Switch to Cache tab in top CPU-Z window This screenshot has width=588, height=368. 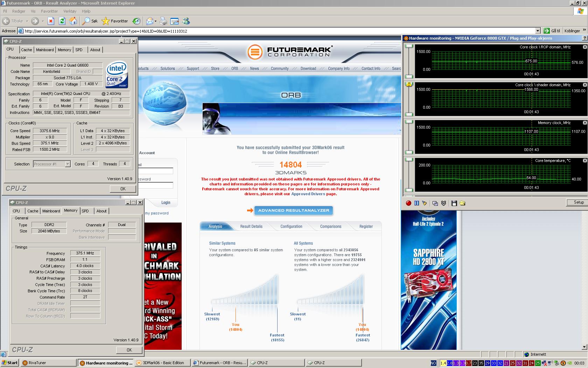[x=26, y=50]
